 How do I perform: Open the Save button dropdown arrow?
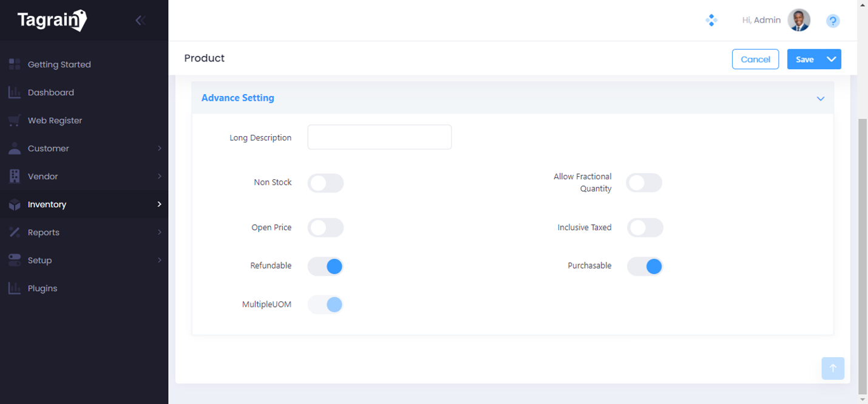[x=832, y=60]
